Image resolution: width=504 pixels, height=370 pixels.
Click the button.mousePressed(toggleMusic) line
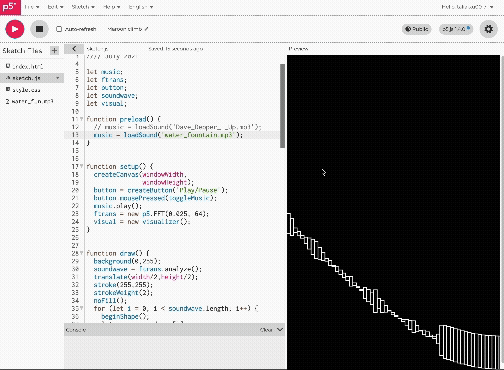tap(155, 198)
